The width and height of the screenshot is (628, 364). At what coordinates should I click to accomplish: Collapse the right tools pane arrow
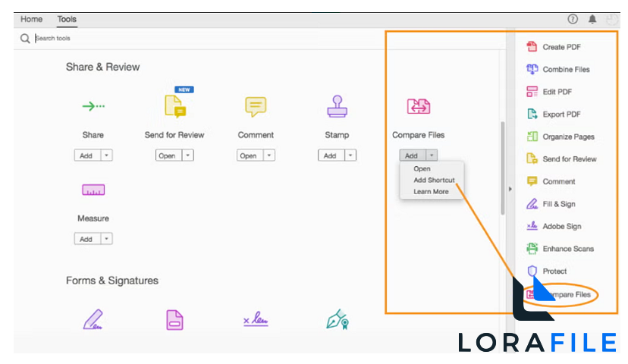click(x=510, y=189)
